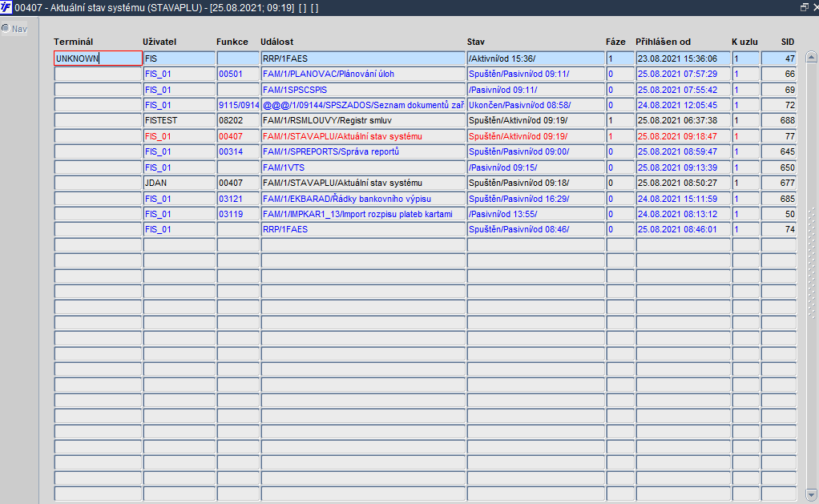The height and width of the screenshot is (504, 819).
Task: Select login time 23.08.2021 15:36:06
Action: tap(684, 58)
